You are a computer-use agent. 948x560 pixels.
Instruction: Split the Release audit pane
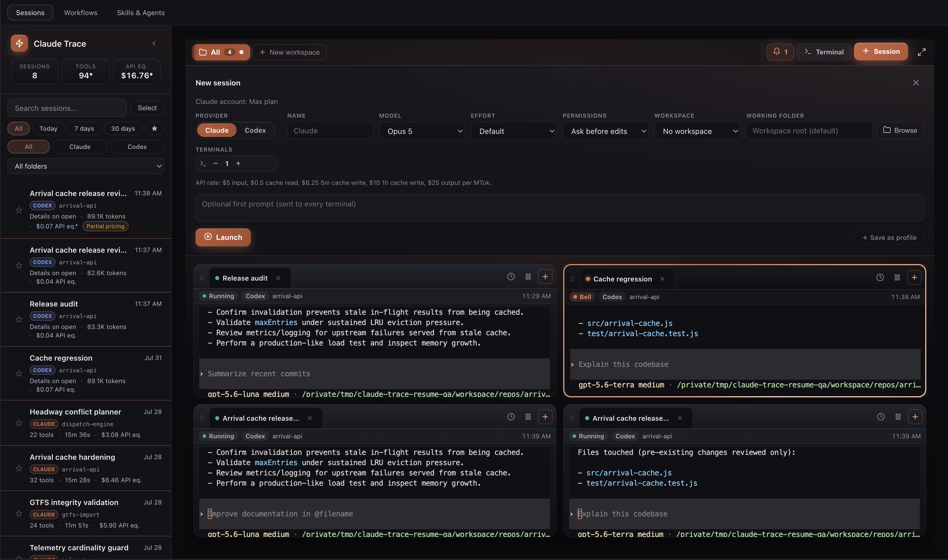point(528,277)
